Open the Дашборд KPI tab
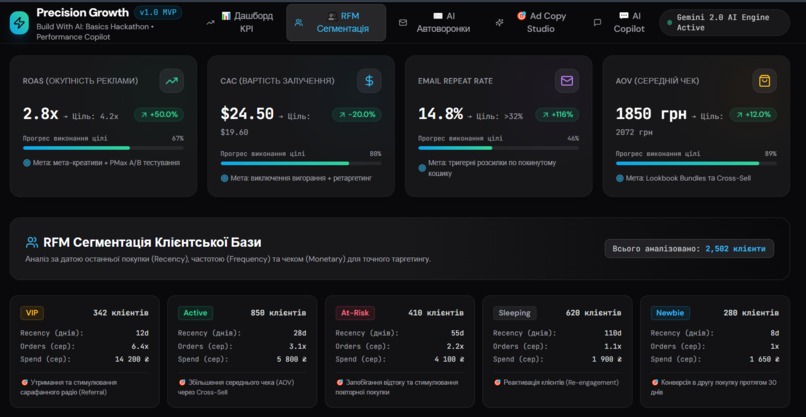Viewport: 806px width, 417px height. [x=241, y=23]
